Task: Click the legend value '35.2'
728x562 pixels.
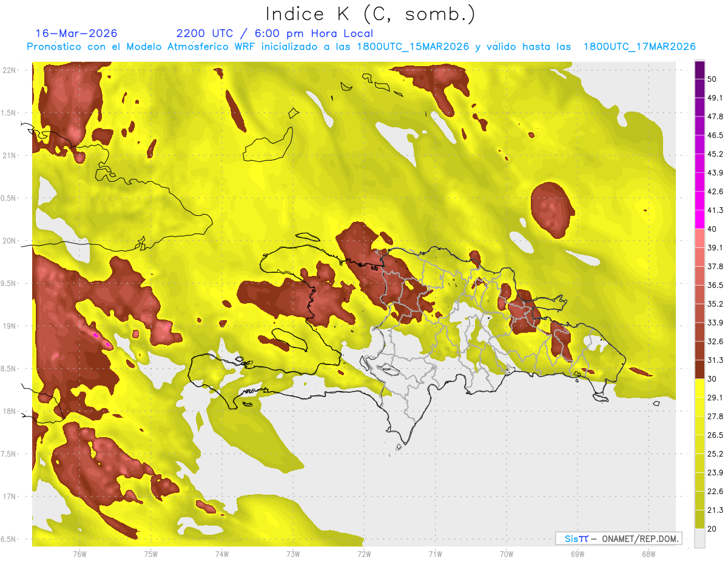Action: [x=715, y=304]
